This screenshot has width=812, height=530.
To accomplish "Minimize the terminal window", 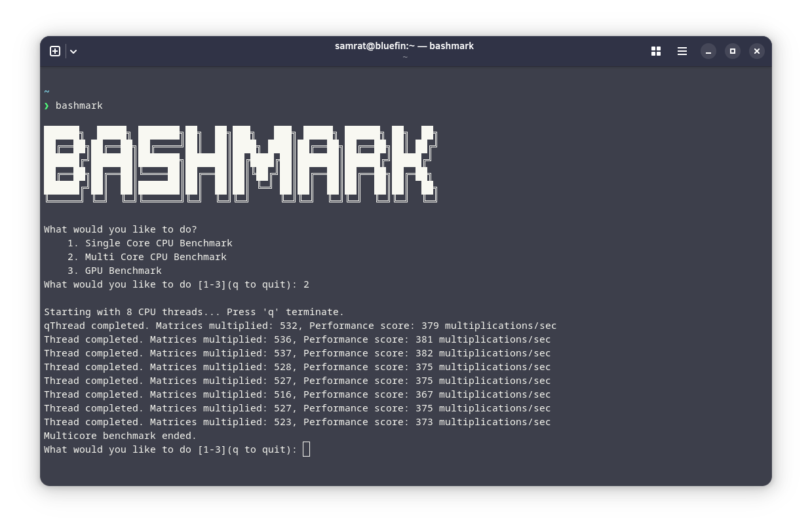I will pyautogui.click(x=708, y=51).
